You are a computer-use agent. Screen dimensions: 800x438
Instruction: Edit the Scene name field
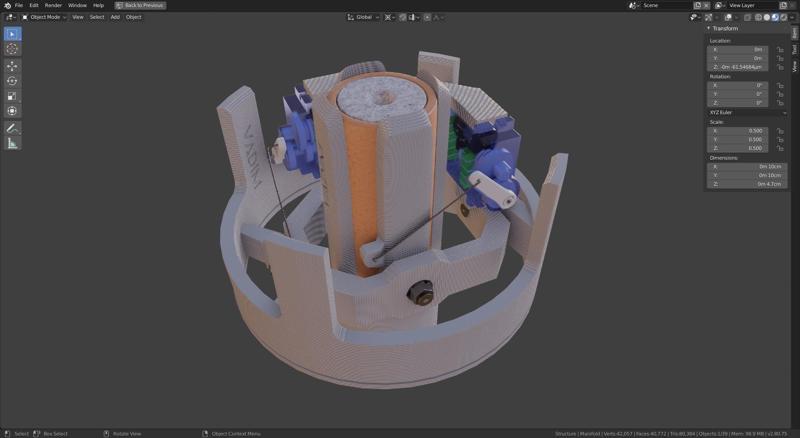point(666,5)
